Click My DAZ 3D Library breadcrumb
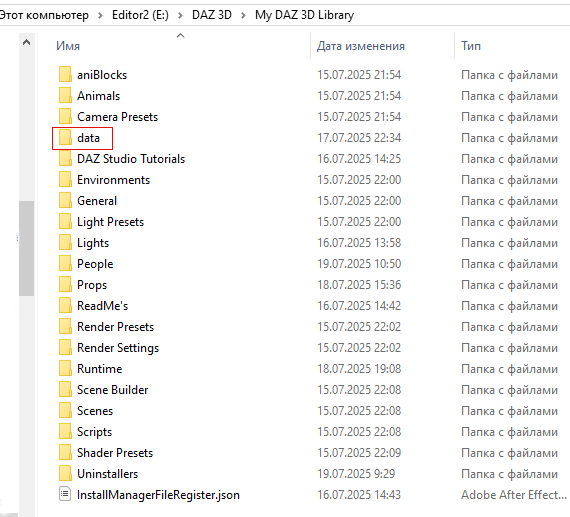 304,15
